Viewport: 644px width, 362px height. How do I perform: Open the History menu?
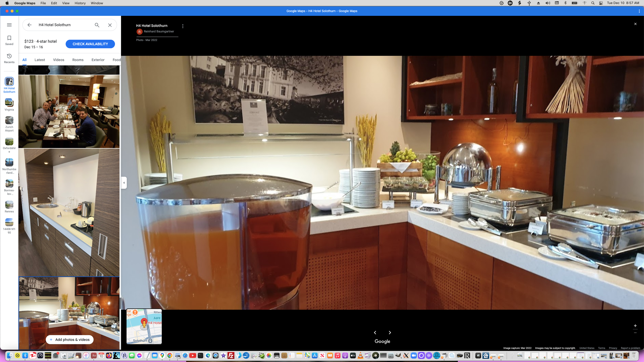(80, 3)
